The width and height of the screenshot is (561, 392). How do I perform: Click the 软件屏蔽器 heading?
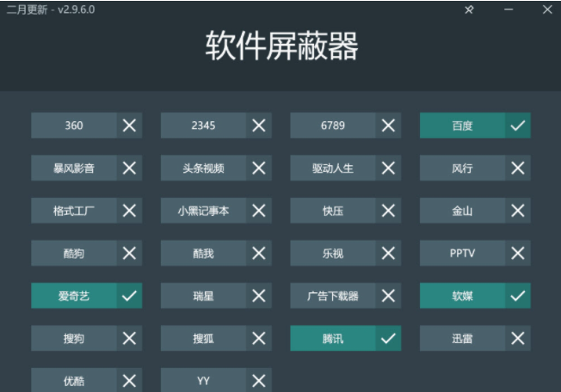[281, 46]
